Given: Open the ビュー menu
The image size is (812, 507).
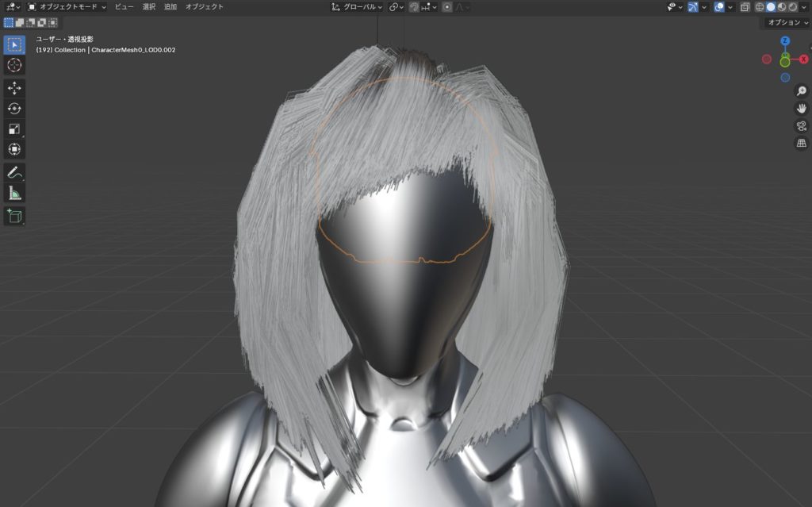Looking at the screenshot, I should click(124, 7).
